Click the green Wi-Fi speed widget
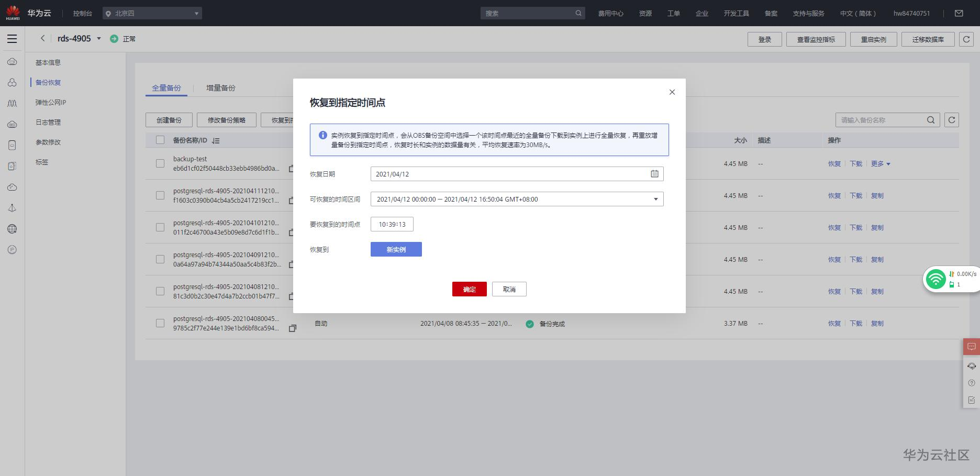This screenshot has width=980, height=476. point(936,279)
